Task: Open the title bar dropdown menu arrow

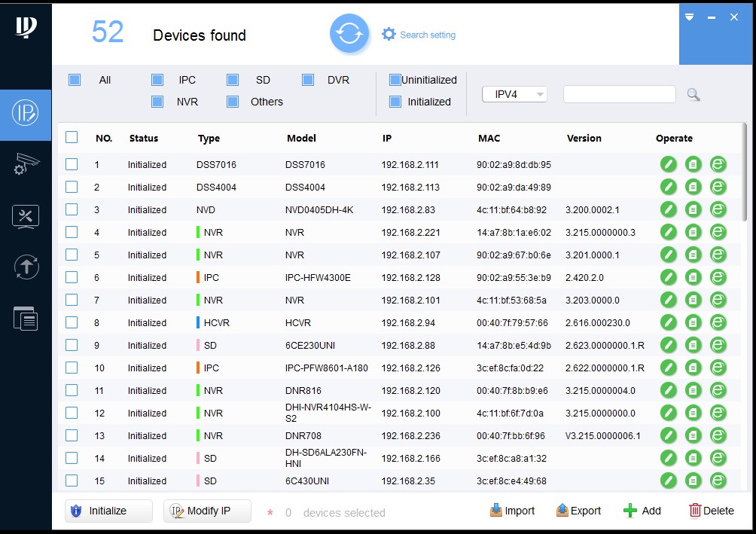Action: 689,17
